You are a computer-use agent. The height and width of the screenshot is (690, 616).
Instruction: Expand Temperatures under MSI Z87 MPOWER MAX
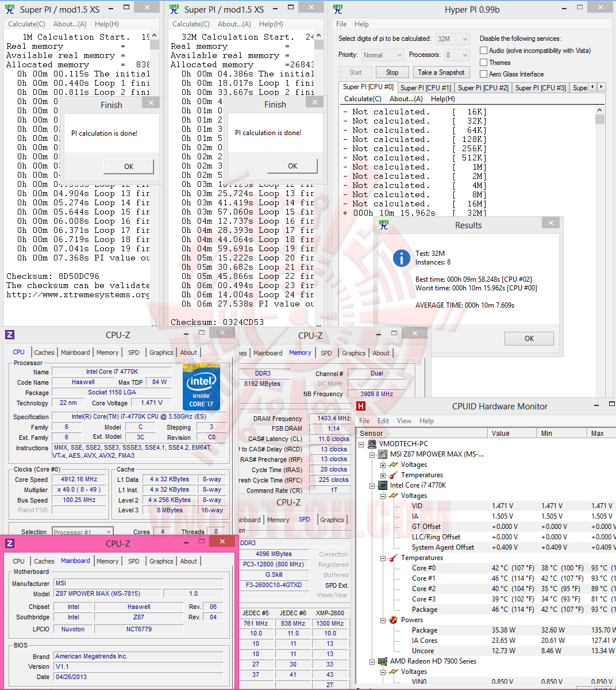coord(383,475)
